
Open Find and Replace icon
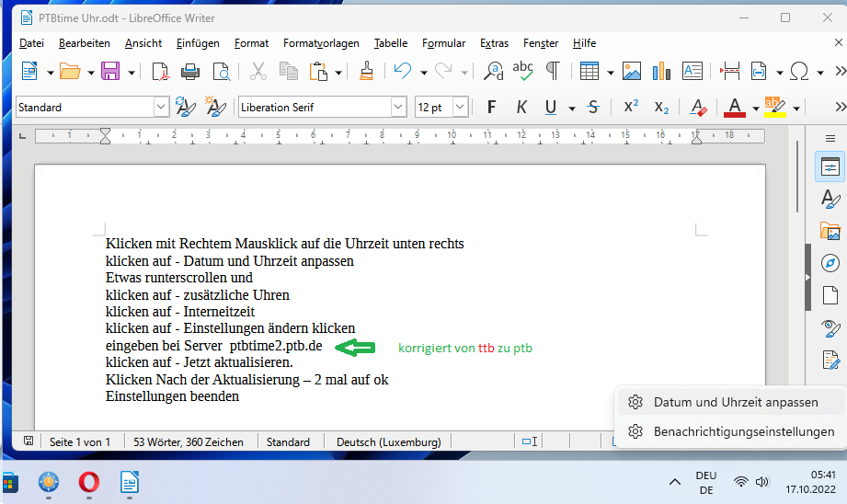pos(493,72)
